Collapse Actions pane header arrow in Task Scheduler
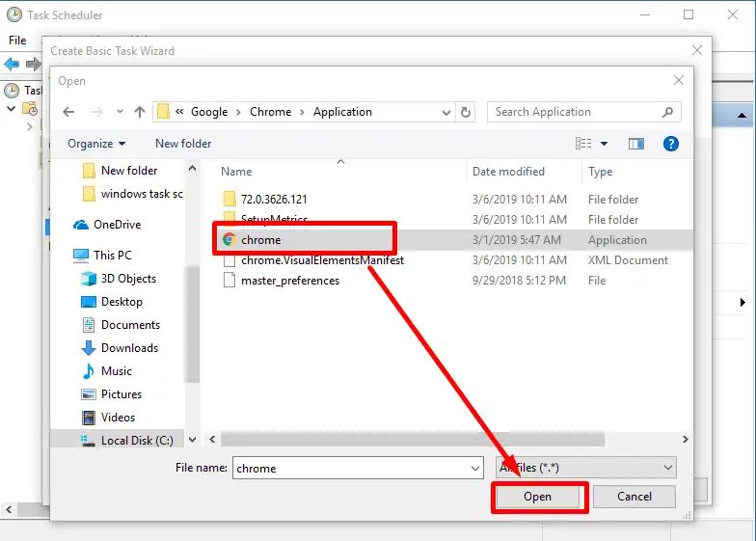Image resolution: width=756 pixels, height=541 pixels. coord(742,116)
